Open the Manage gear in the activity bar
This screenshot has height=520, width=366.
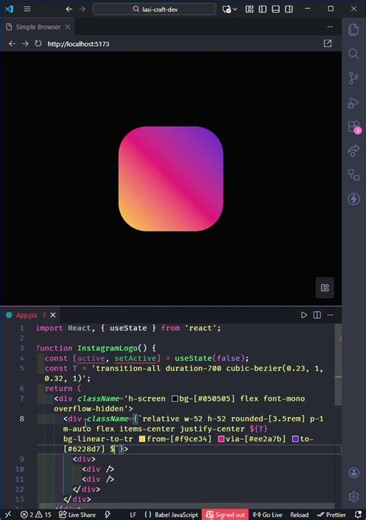(354, 497)
